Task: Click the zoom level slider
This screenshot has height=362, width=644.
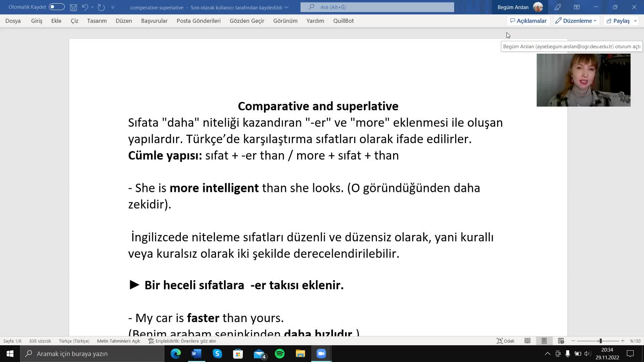Action: 601,341
